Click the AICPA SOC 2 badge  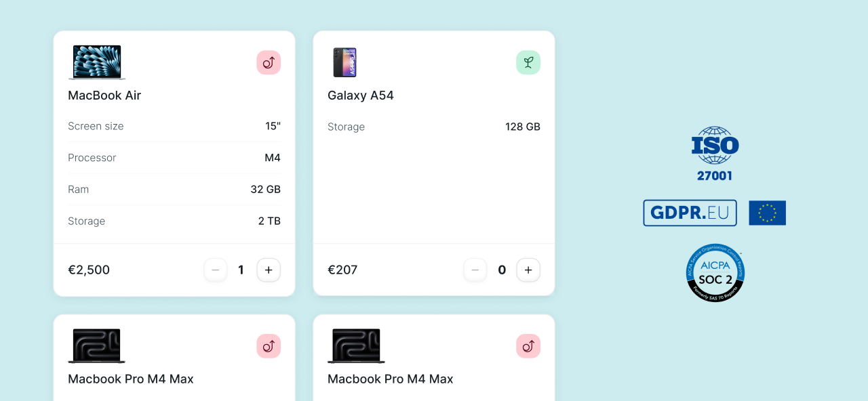point(715,272)
